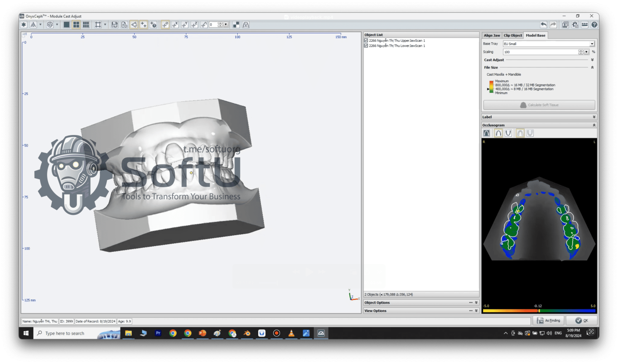Click the Scaling spinner arrows

pyautogui.click(x=581, y=52)
